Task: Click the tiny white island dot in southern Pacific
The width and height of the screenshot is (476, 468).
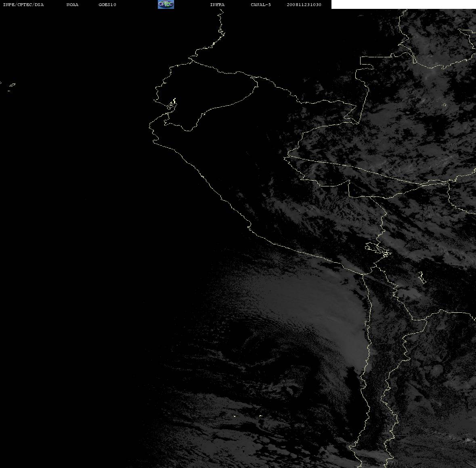Action: coord(234,416)
